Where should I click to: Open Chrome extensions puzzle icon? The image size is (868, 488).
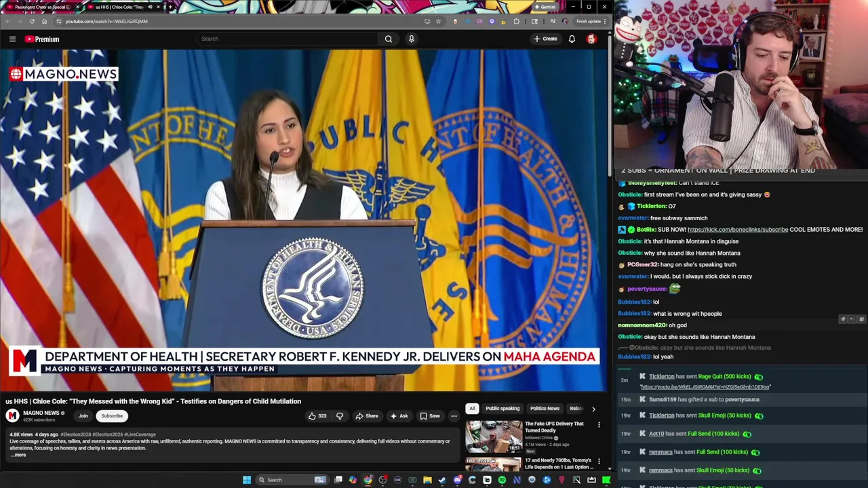tap(517, 21)
